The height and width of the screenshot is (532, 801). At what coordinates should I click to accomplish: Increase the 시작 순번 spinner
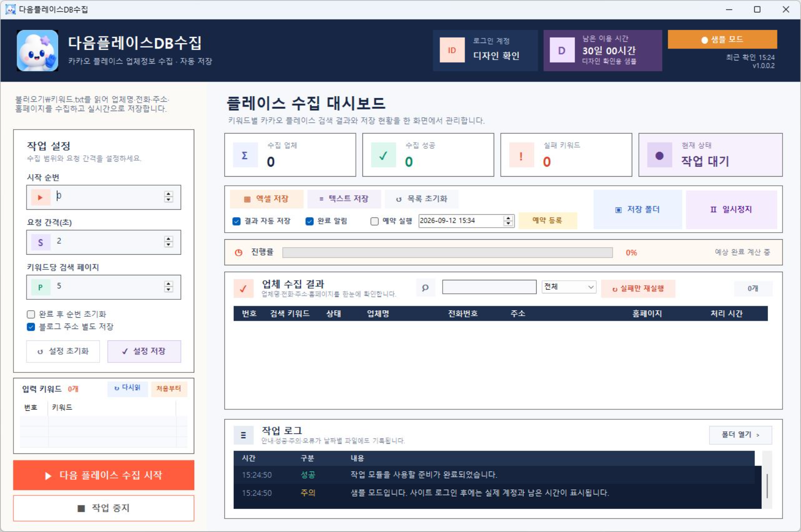169,194
